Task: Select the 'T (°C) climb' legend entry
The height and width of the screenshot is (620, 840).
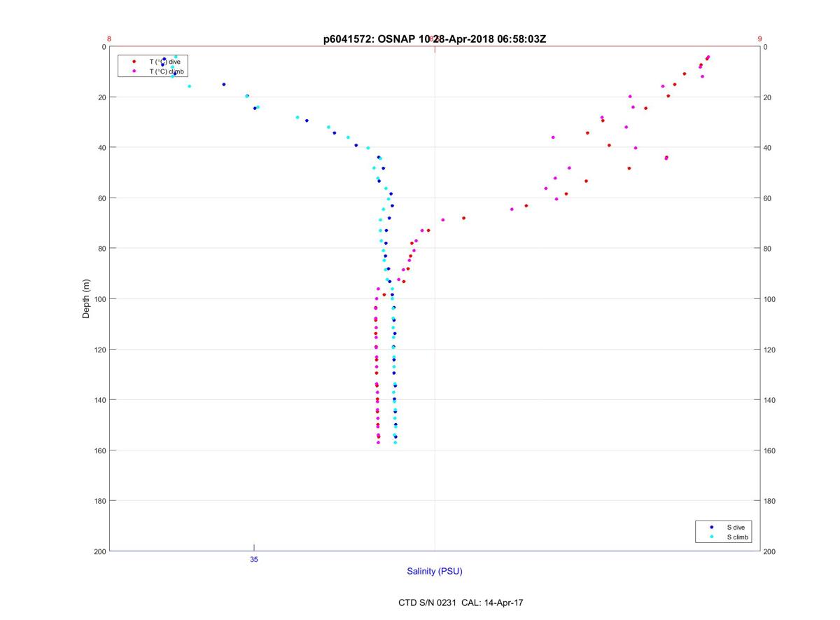Action: (x=167, y=71)
